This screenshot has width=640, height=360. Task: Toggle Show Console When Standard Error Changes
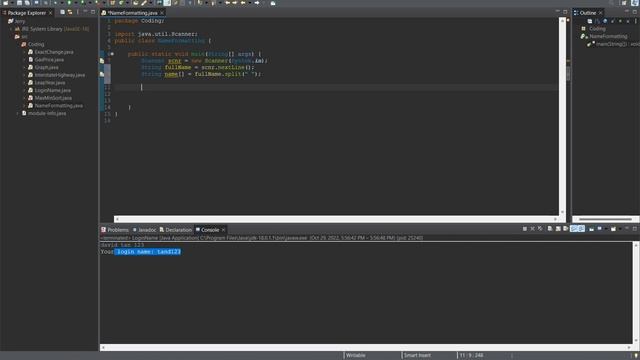(581, 229)
